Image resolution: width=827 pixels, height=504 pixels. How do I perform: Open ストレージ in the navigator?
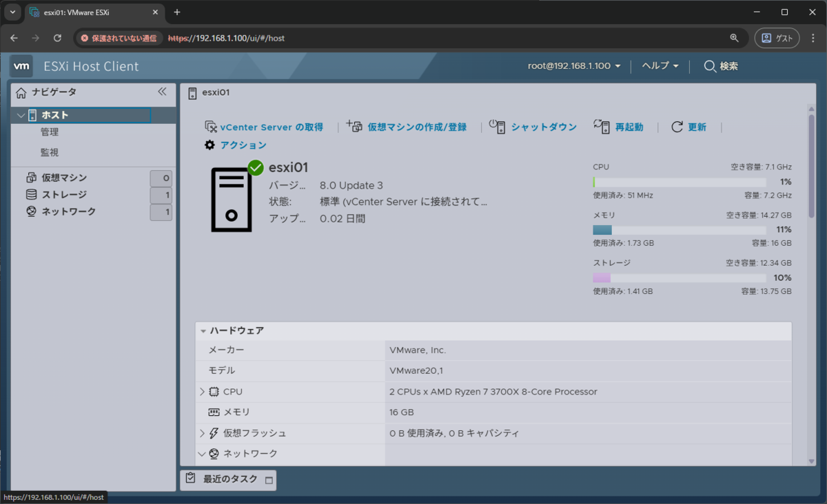coord(64,195)
